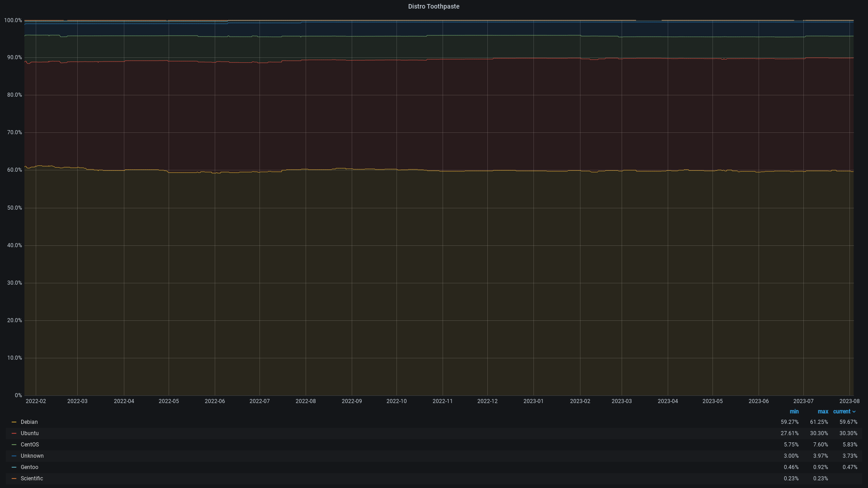Click CentOS min value 5.75%
The width and height of the screenshot is (868, 488).
tap(791, 445)
